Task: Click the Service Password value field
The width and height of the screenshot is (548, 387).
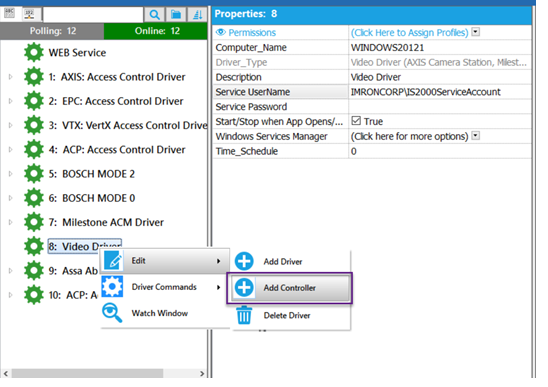Action: point(440,107)
